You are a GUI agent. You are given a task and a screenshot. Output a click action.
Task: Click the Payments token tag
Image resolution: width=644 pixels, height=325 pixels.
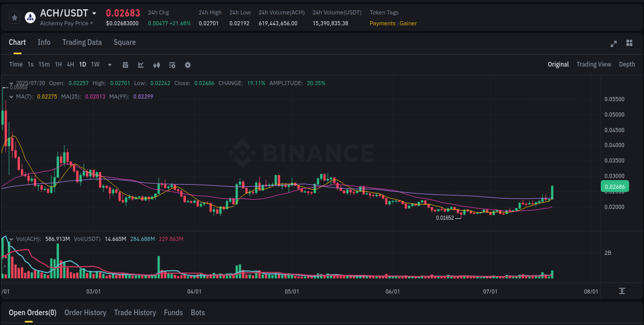[x=382, y=23]
